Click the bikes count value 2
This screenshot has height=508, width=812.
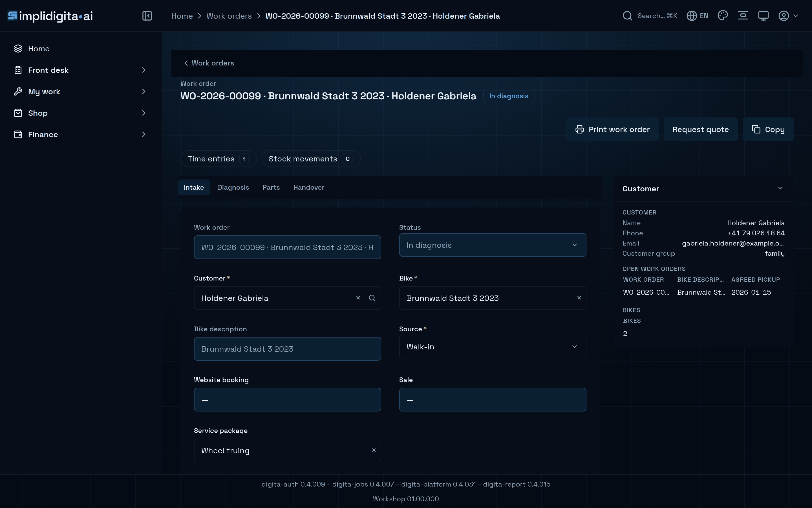click(625, 334)
